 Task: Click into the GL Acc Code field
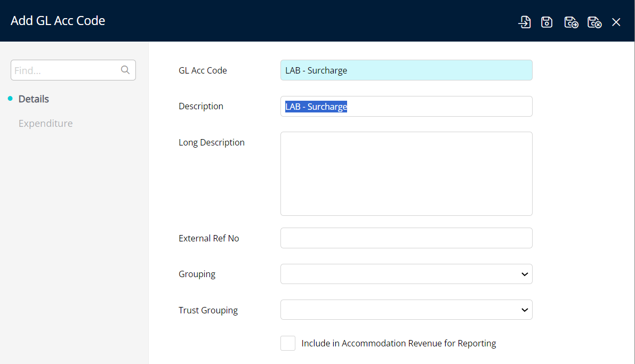point(406,70)
